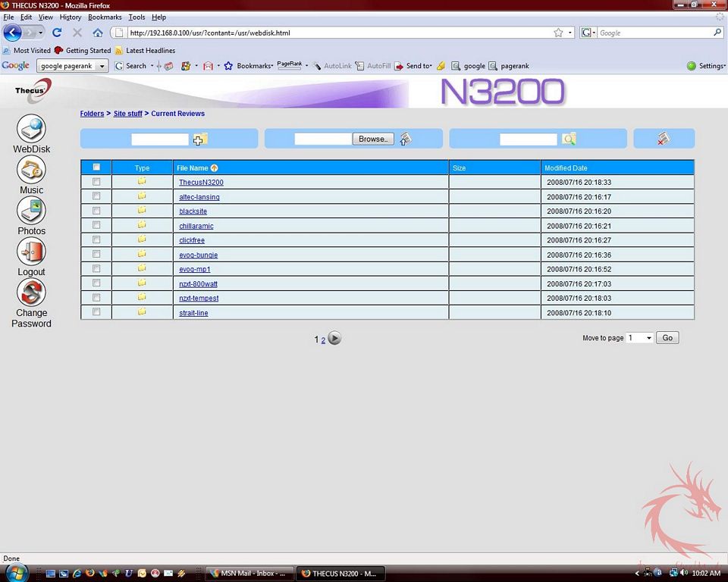Click the delete selected files icon

664,139
